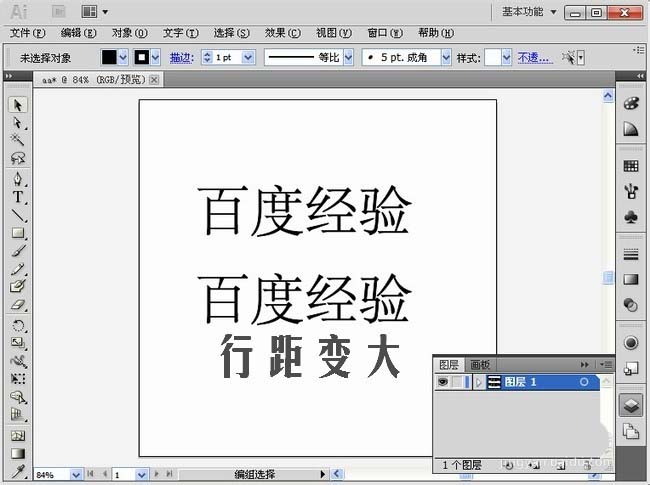Open the 效果(C) menu
The image size is (650, 485).
pyautogui.click(x=283, y=33)
